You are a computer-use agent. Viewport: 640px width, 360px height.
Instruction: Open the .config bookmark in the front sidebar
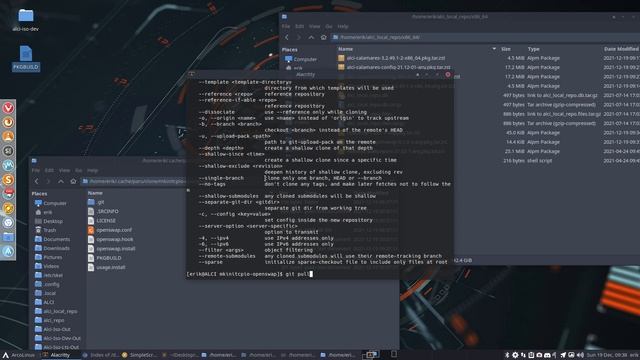pyautogui.click(x=47, y=284)
